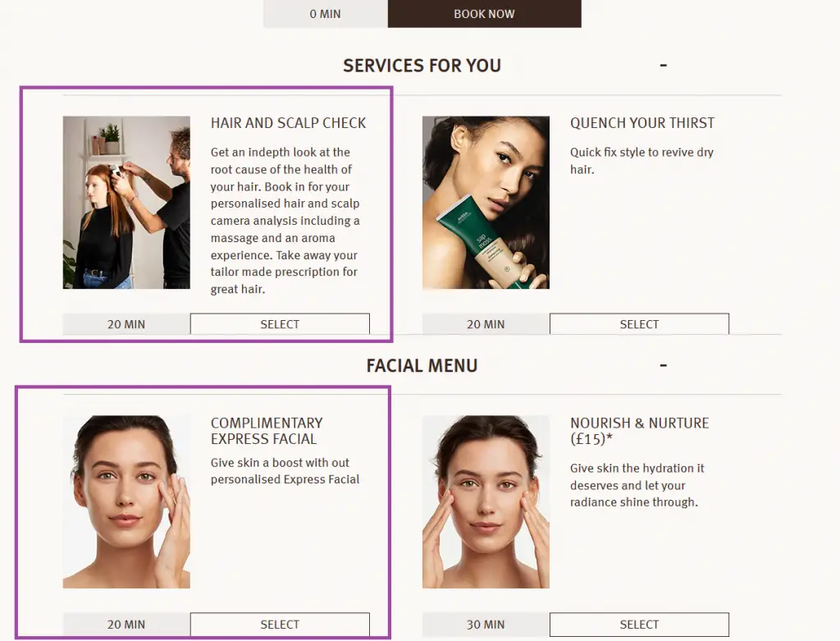Open the hair and scalp check photo
840x641 pixels.
tap(126, 203)
